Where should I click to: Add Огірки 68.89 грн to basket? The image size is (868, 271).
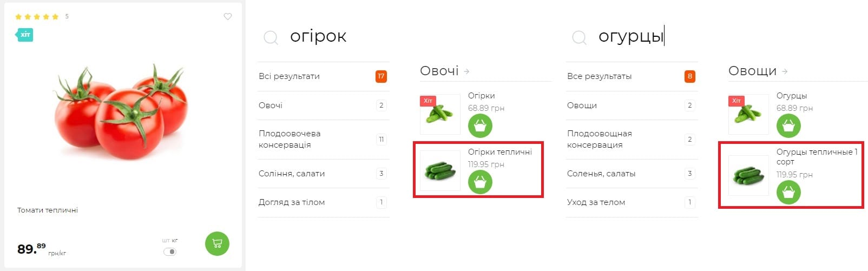point(480,126)
